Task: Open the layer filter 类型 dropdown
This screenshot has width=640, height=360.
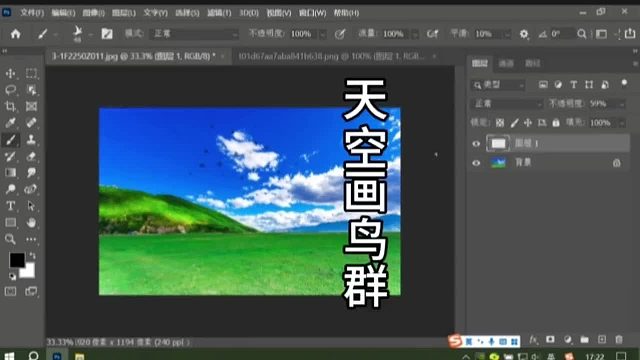Action: [498, 85]
